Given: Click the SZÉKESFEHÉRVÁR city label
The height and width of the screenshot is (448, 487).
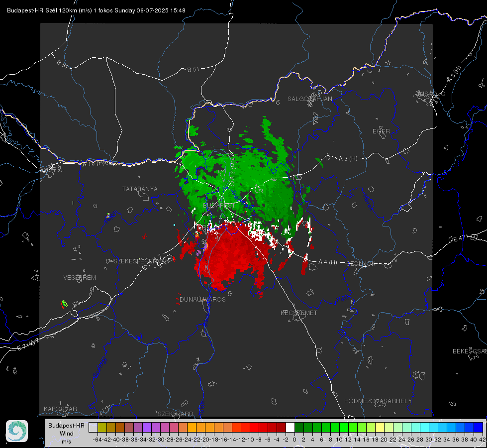Looking at the screenshot, I should 141,261.
